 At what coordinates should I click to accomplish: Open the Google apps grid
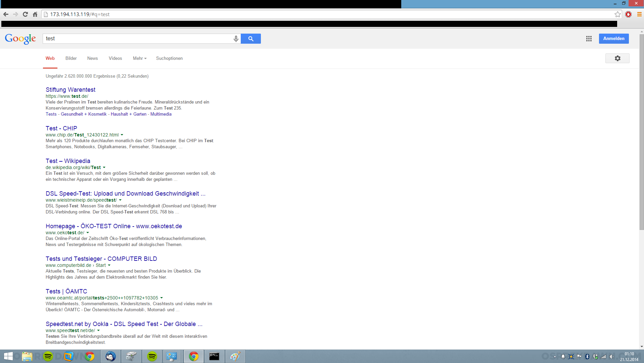[589, 39]
